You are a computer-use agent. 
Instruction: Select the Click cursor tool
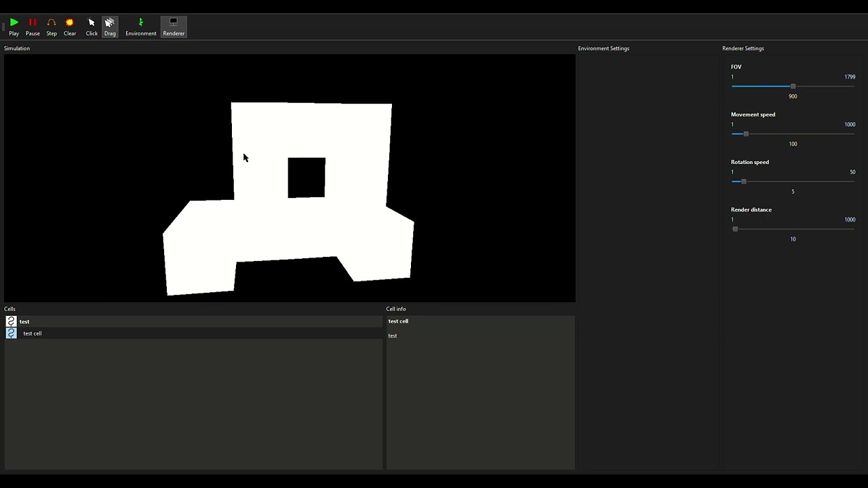coord(92,26)
